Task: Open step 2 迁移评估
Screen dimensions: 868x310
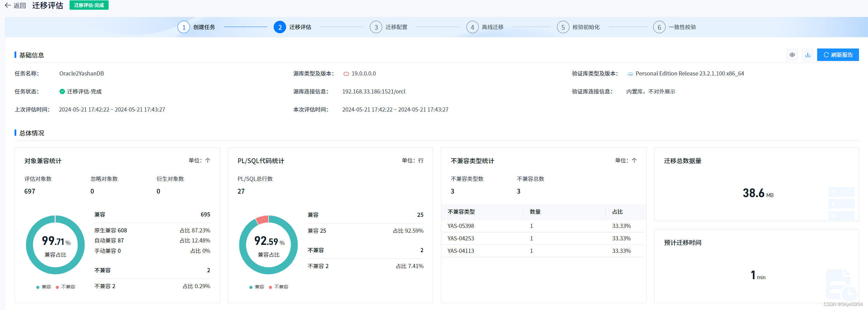Action: pos(292,27)
